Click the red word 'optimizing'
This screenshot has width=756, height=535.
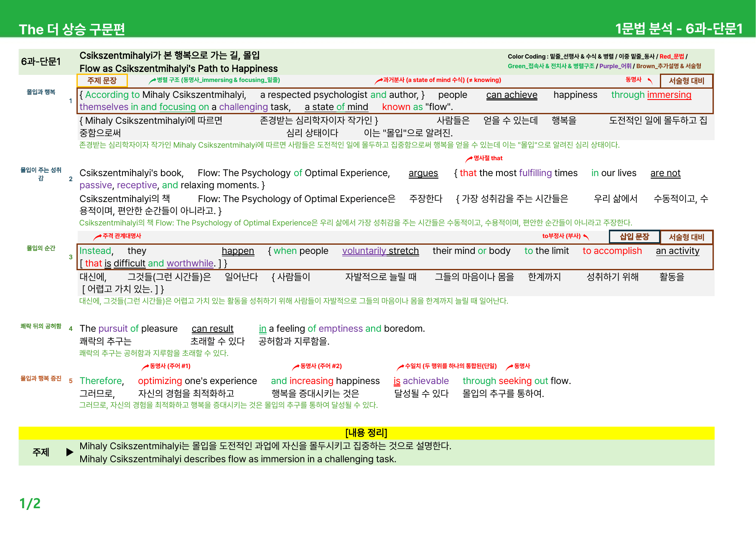[160, 381]
